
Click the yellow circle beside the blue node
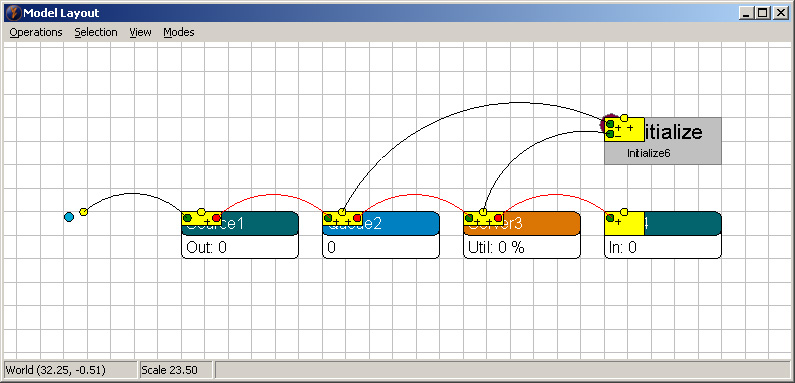point(84,212)
